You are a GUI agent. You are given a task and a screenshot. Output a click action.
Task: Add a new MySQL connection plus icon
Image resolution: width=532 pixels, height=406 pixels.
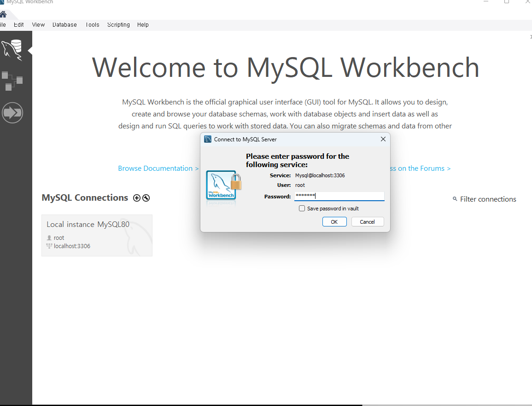pyautogui.click(x=137, y=198)
